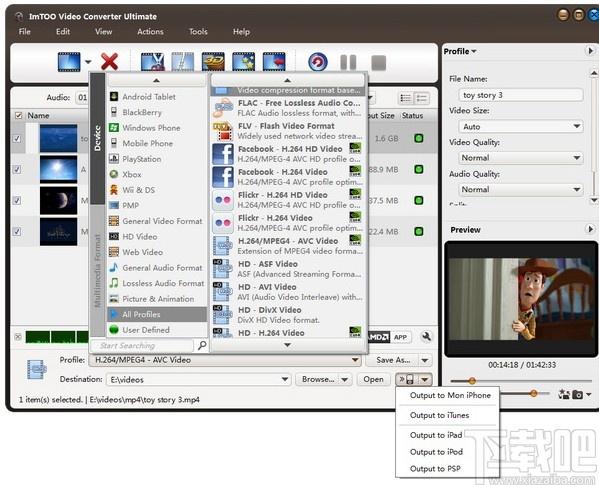Choose Facebook - H.264 HD Video profile
Viewport: 599px width, 485px height.
(x=287, y=154)
